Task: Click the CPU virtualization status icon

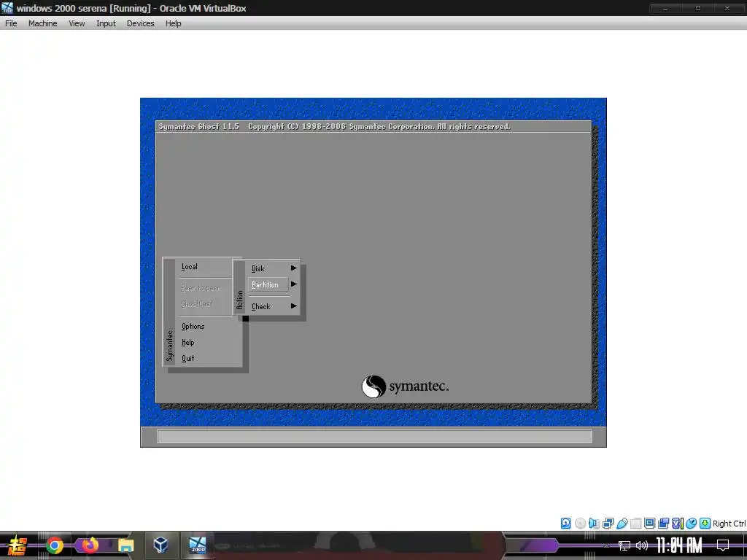Action: coord(677,524)
